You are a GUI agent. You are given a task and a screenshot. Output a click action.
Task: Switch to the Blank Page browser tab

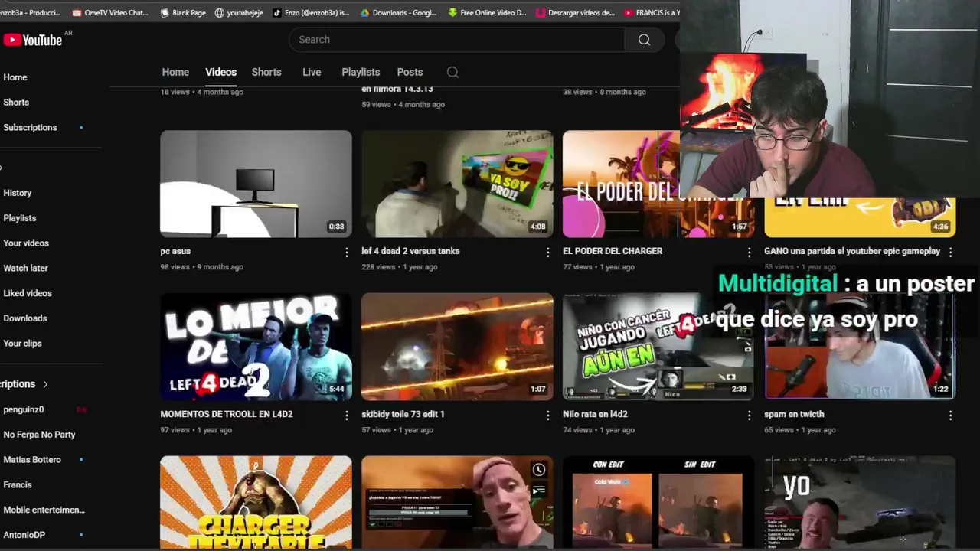tap(184, 12)
